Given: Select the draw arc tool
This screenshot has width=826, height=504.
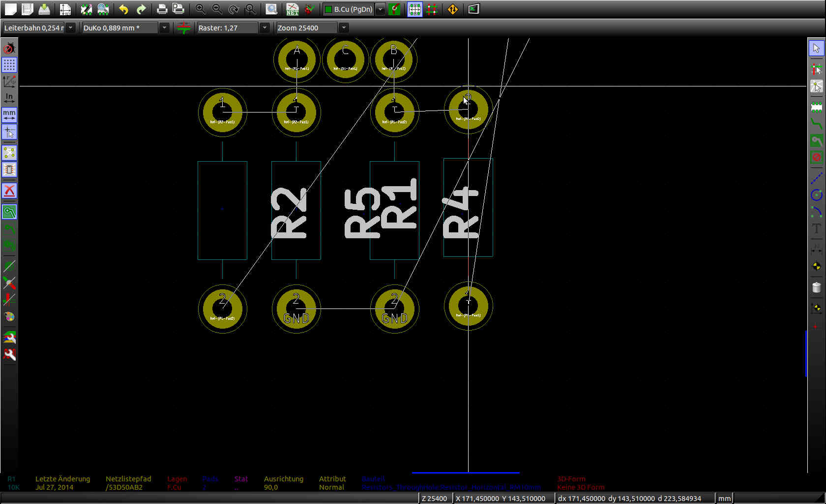Looking at the screenshot, I should click(x=816, y=212).
